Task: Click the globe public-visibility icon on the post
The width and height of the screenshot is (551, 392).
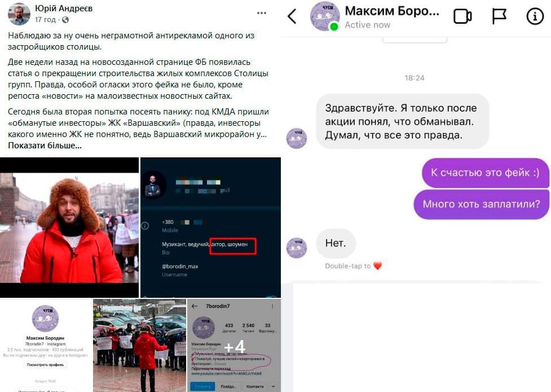Action: tap(65, 20)
